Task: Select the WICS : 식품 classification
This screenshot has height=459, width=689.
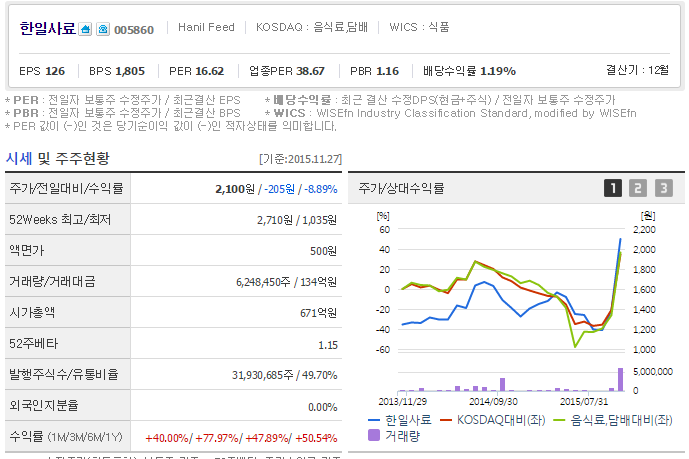Action: [x=419, y=27]
